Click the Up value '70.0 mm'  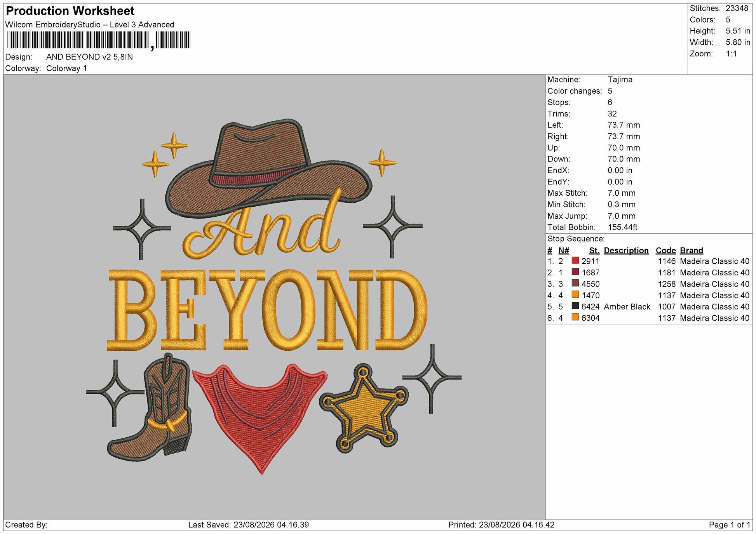pyautogui.click(x=624, y=148)
